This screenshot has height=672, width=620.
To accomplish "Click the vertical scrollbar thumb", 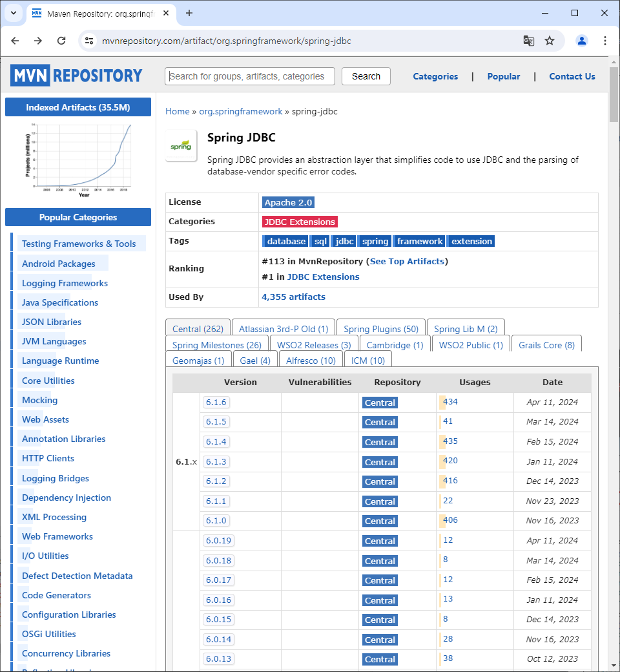I will (614, 94).
